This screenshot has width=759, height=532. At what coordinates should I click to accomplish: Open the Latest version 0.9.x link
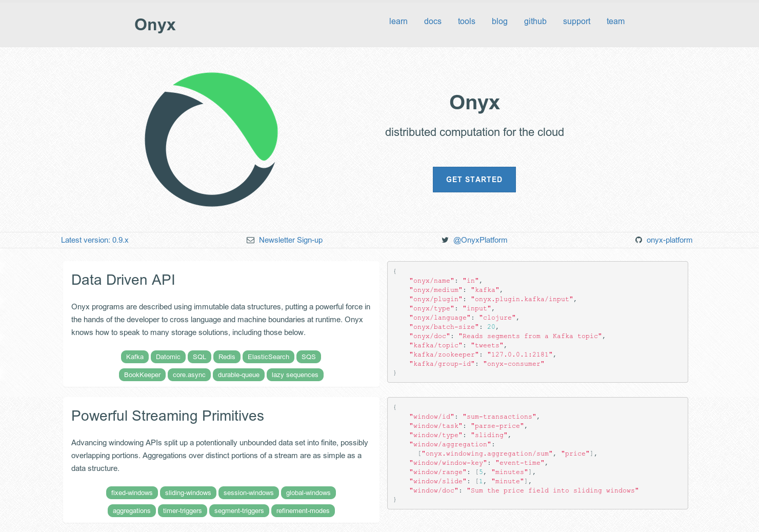(x=94, y=240)
